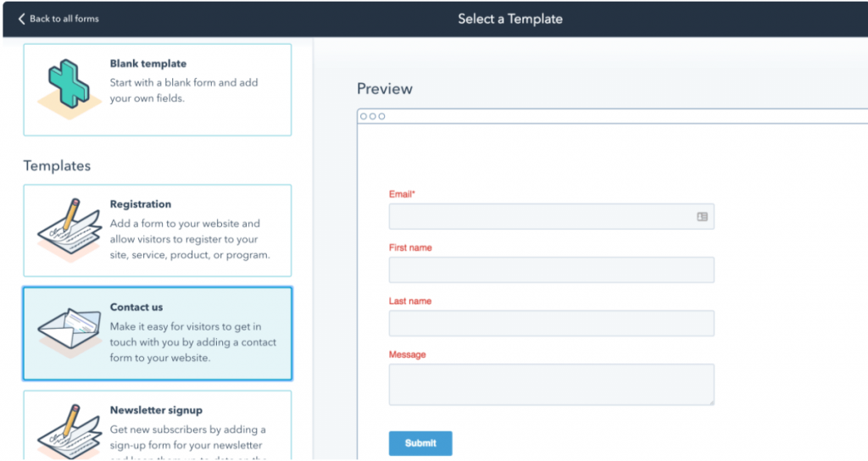Click inside the Message text area

click(551, 384)
